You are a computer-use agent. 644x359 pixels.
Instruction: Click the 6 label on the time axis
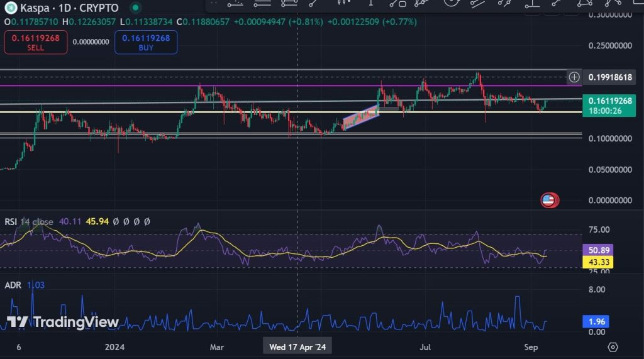[x=18, y=347]
